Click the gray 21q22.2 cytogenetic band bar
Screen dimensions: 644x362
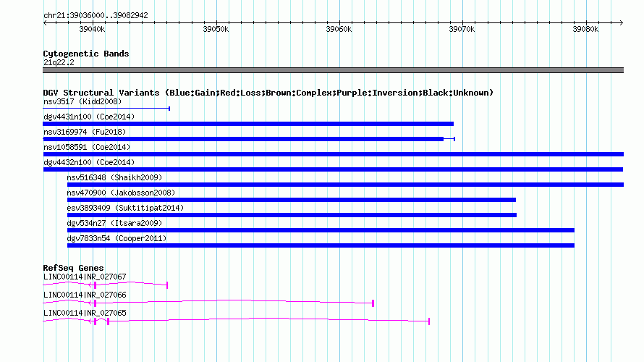point(333,70)
